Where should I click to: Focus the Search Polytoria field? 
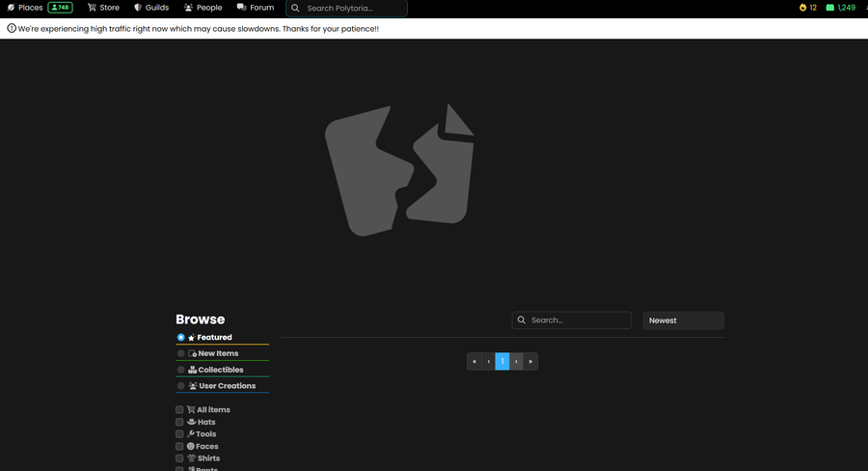[x=346, y=9]
